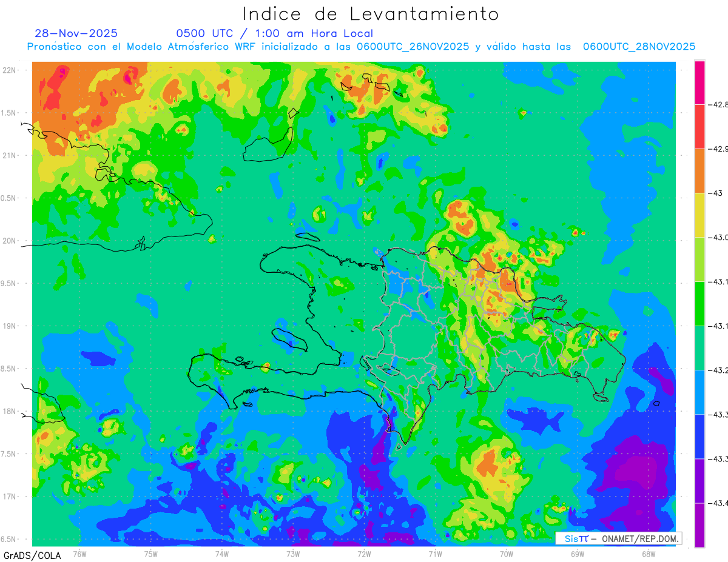Pick the magenta swatch at colorbar top
728x562 pixels.
click(699, 82)
